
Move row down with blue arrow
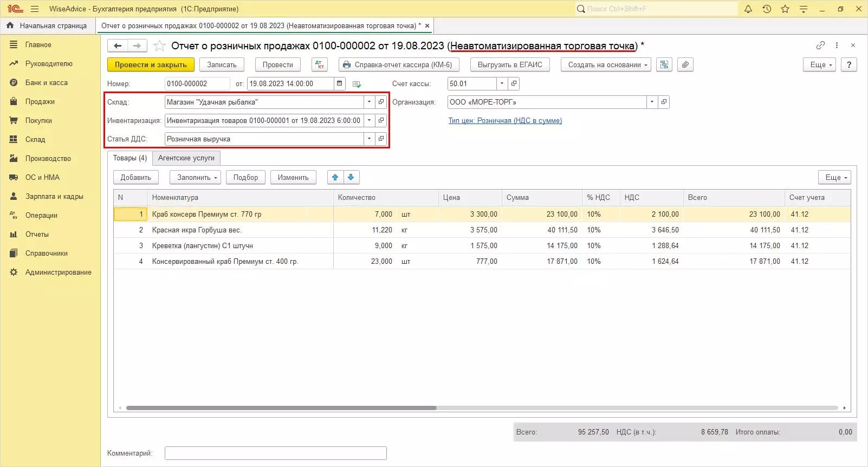(351, 177)
